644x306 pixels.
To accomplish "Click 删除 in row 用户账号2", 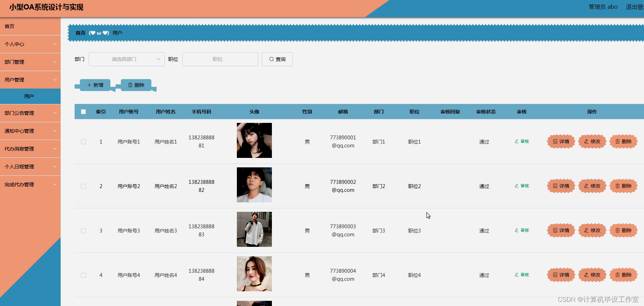I will tap(623, 186).
